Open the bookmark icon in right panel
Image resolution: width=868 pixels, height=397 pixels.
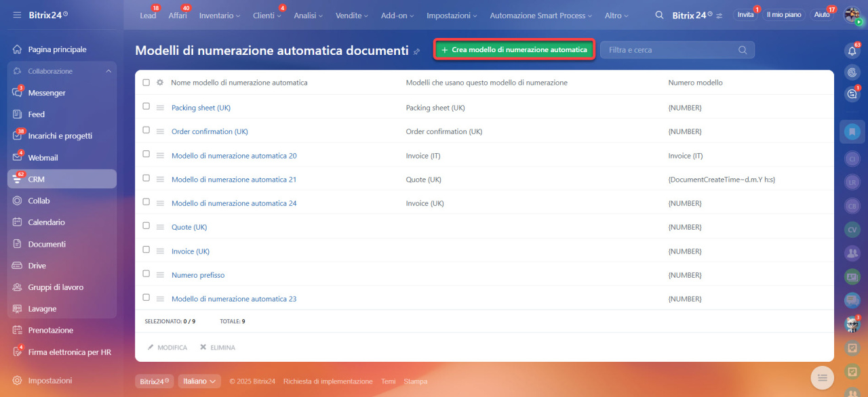click(852, 131)
